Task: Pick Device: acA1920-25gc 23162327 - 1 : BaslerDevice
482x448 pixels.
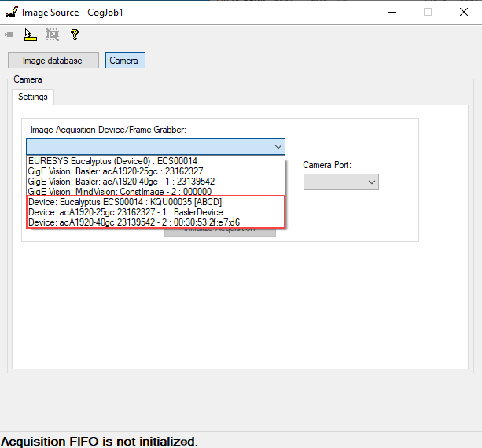Action: [x=125, y=212]
